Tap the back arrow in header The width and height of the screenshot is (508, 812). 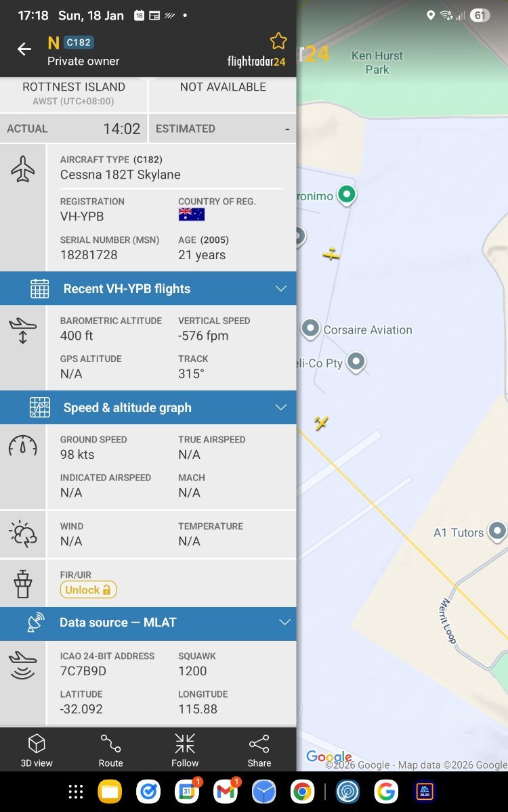click(x=24, y=49)
